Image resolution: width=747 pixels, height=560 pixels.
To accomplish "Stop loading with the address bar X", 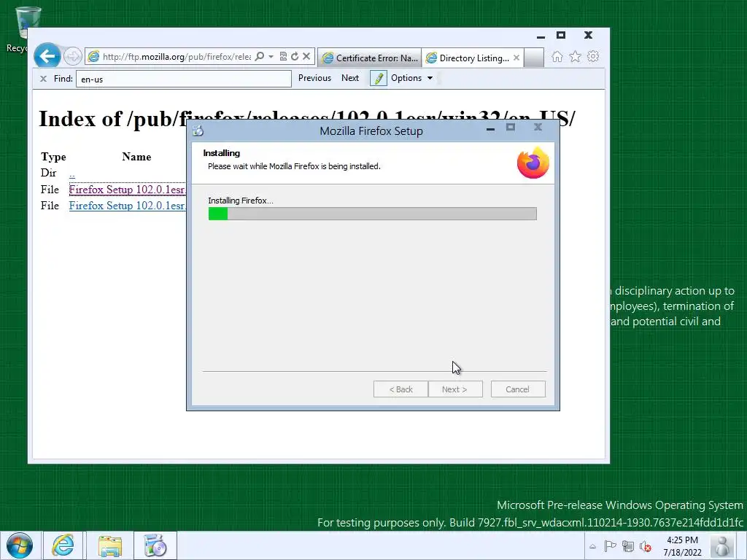I will [306, 57].
